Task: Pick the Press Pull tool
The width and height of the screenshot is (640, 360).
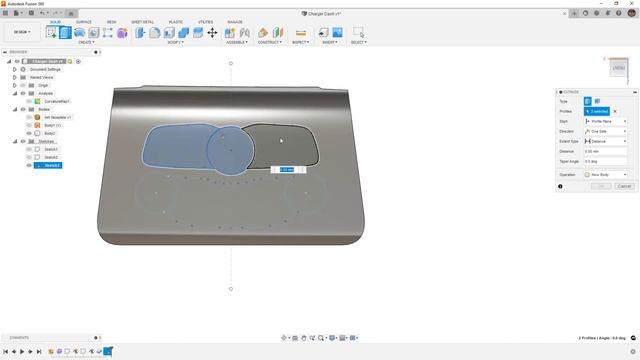Action: coord(140,32)
